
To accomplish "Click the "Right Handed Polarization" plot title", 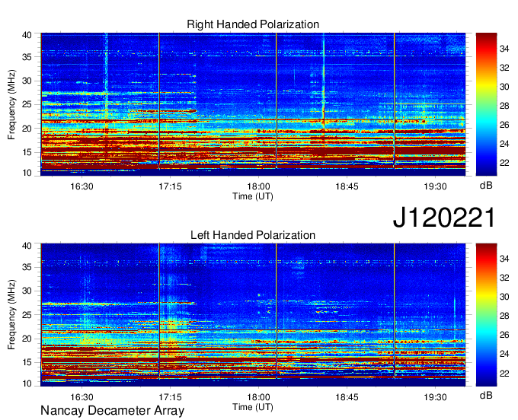I will point(253,24).
